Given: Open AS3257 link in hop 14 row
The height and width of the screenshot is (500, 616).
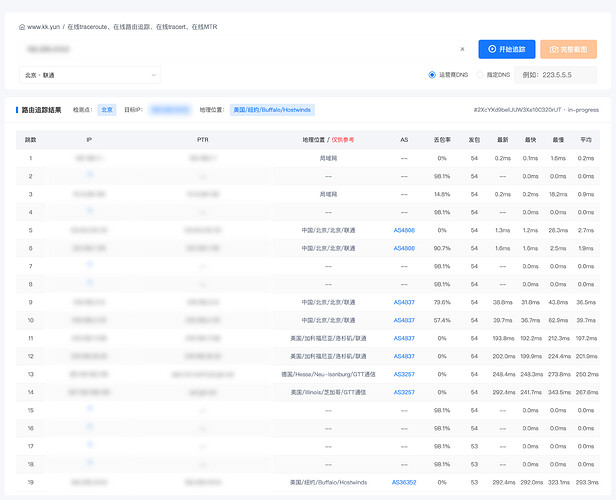Looking at the screenshot, I should click(404, 392).
